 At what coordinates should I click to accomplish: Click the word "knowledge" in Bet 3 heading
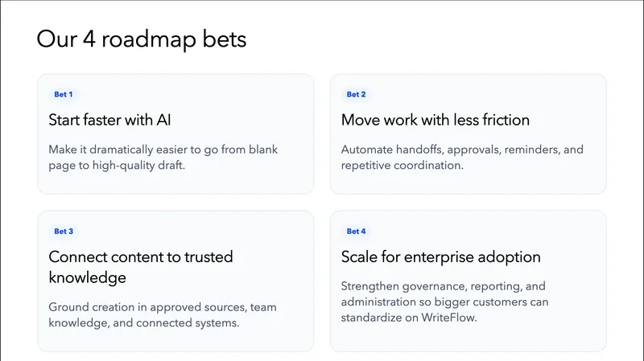(88, 277)
